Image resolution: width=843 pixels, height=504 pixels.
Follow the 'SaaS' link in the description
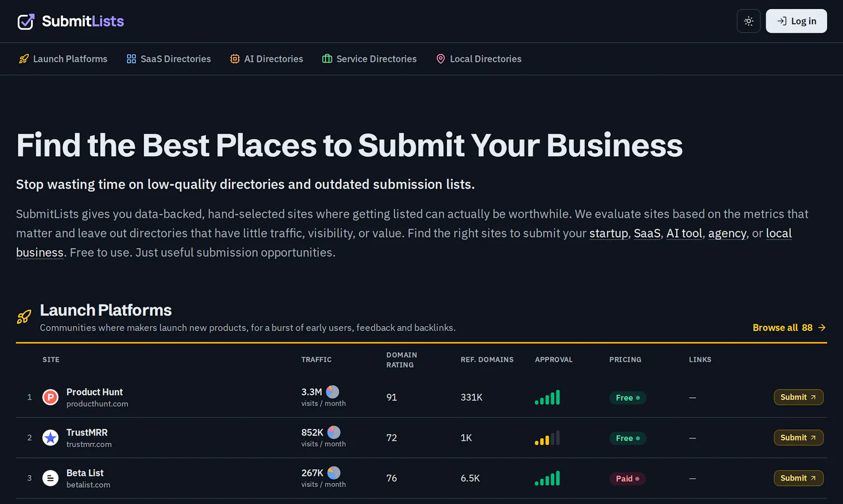pos(647,233)
